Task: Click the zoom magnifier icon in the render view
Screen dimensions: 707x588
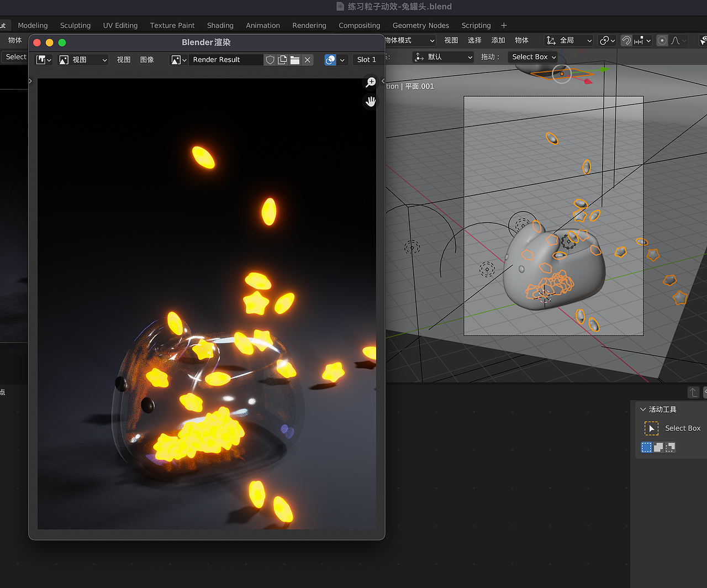Action: click(370, 82)
